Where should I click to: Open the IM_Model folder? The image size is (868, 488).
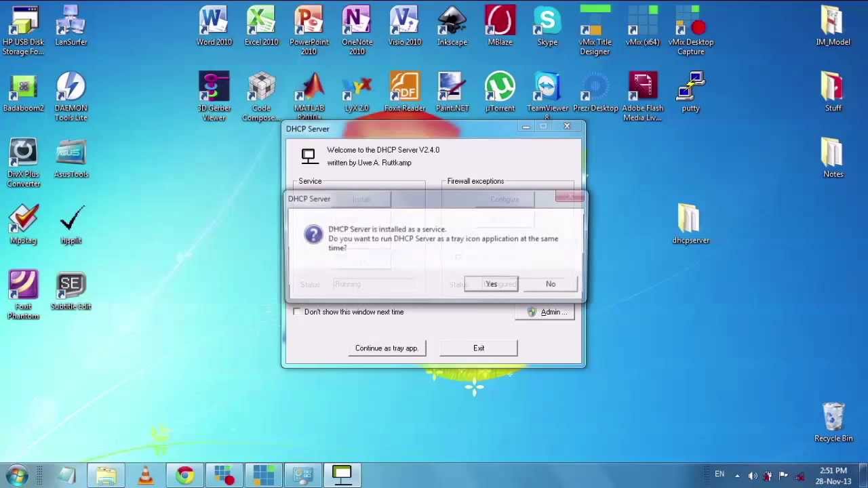[x=833, y=26]
